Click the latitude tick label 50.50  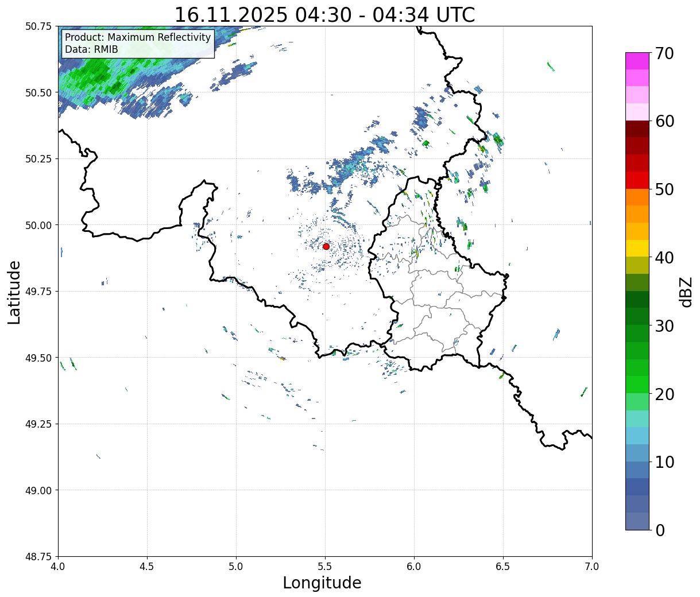click(x=38, y=92)
